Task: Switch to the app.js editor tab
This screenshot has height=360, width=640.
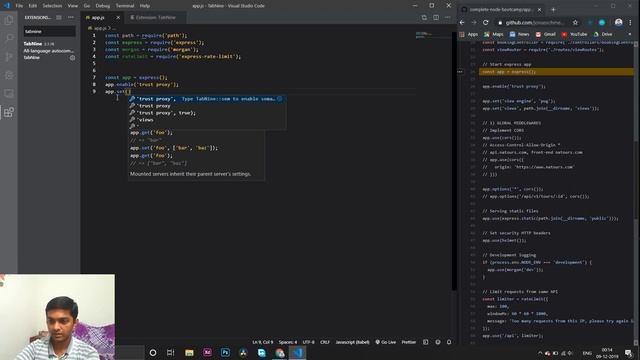Action: coord(98,18)
